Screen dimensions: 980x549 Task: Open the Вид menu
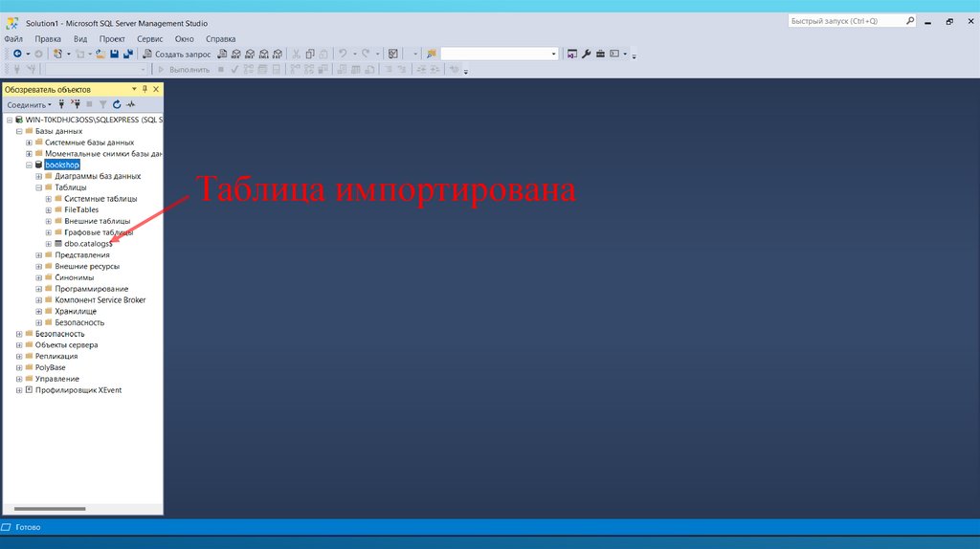[x=80, y=38]
